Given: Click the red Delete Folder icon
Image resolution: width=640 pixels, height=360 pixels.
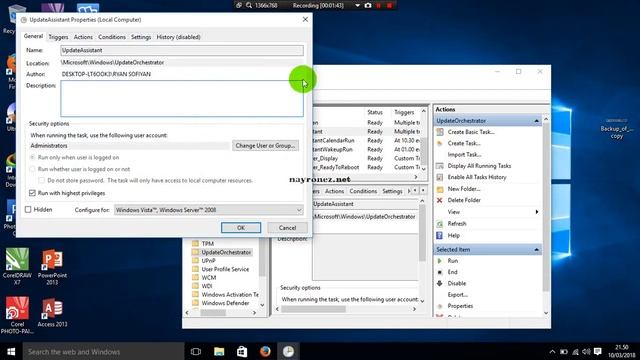Looking at the screenshot, I should click(x=440, y=200).
